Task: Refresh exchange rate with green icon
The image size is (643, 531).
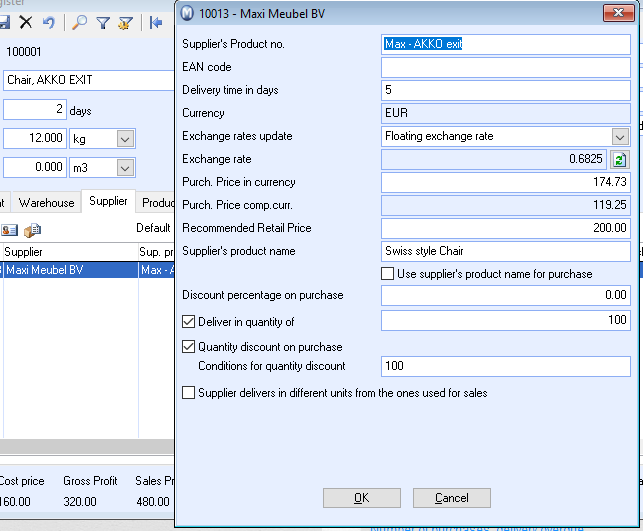Action: (x=620, y=159)
